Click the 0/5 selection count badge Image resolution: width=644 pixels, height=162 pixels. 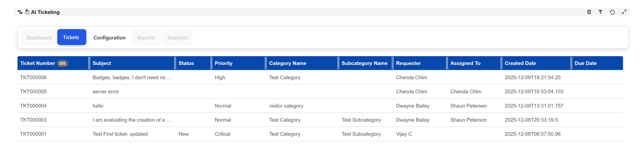63,64
